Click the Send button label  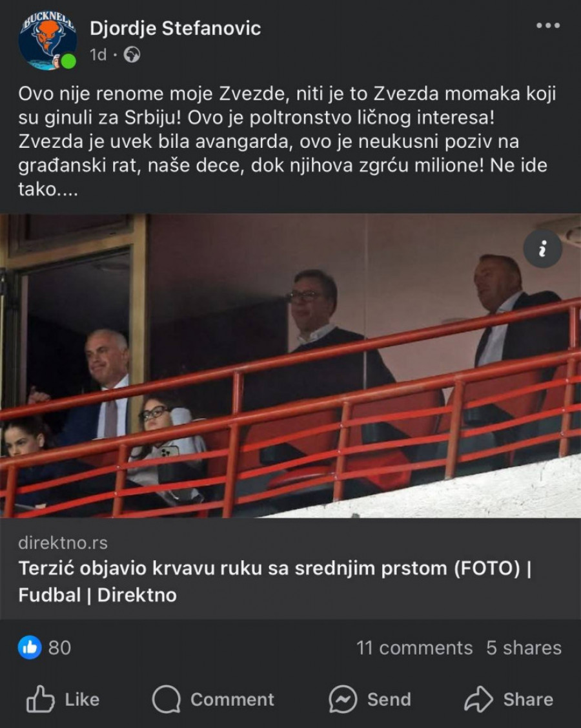[x=389, y=699]
